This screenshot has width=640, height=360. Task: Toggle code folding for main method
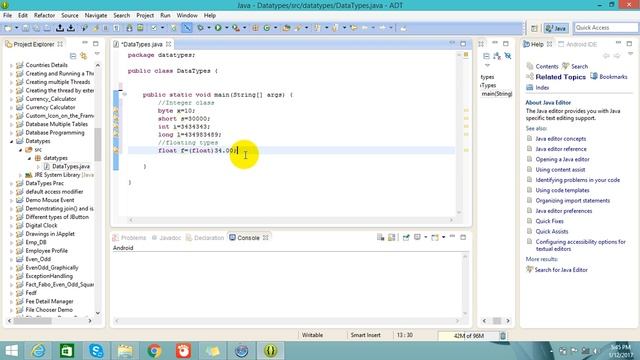124,94
